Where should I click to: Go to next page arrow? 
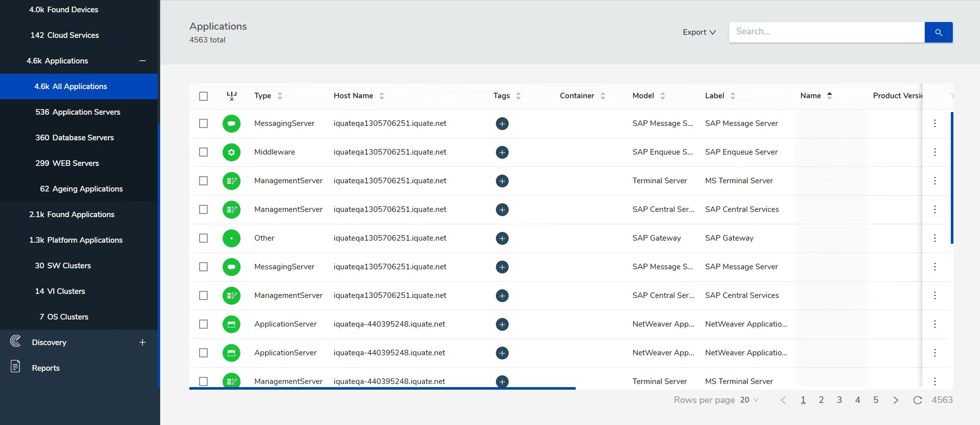coord(896,400)
